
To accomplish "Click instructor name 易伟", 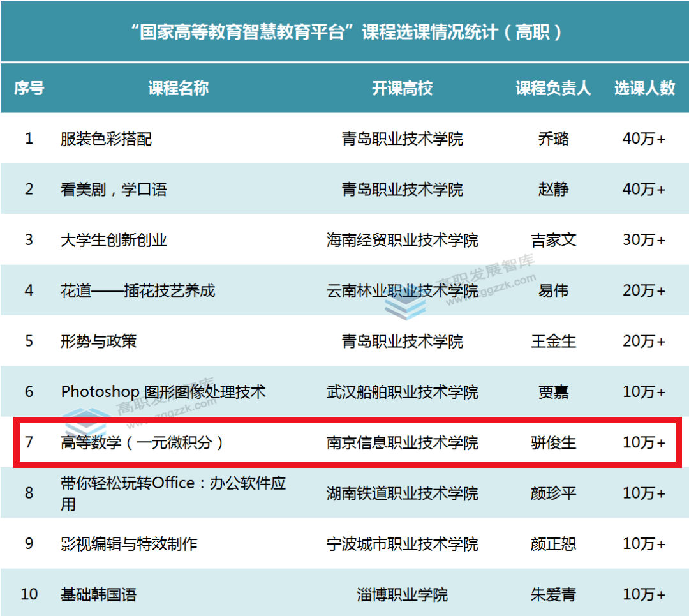I will (553, 290).
